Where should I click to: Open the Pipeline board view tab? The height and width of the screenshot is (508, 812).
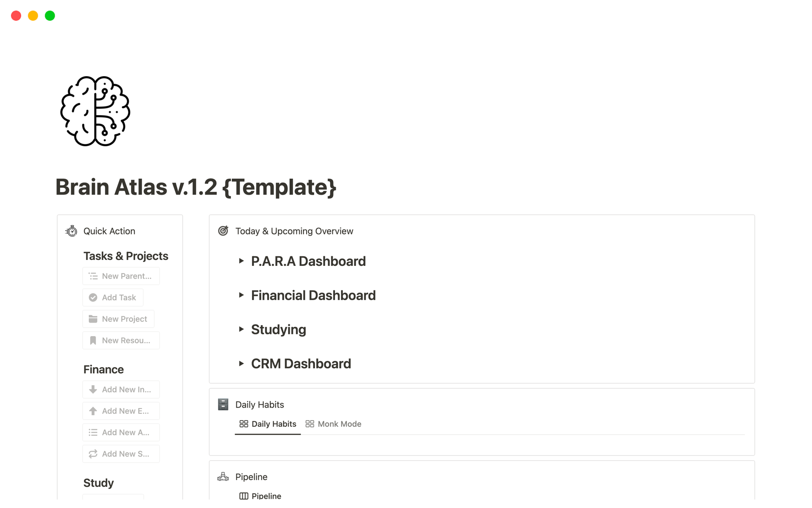click(261, 496)
